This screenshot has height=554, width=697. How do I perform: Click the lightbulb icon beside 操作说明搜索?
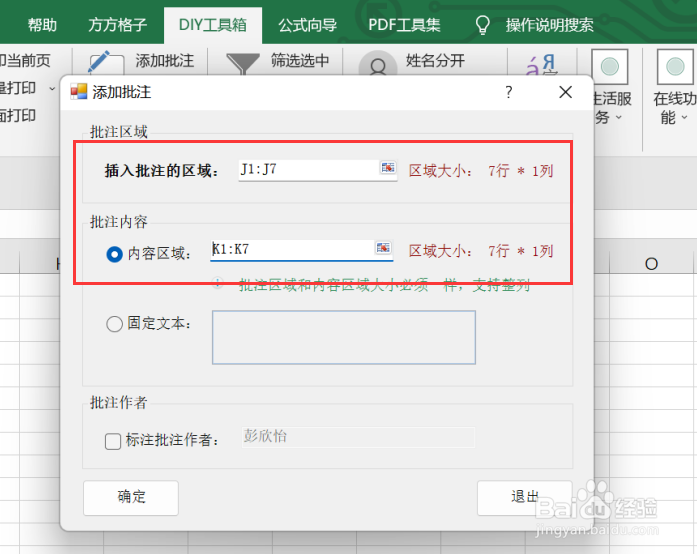[483, 25]
